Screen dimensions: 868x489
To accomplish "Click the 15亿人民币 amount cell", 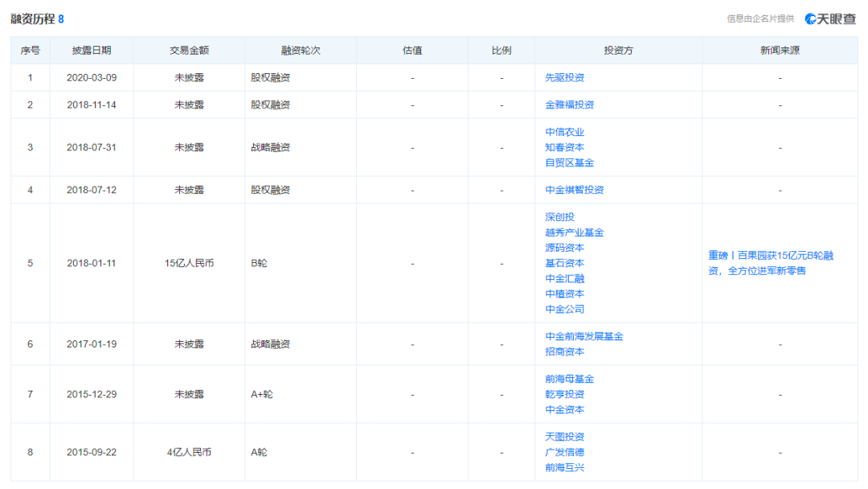I will coord(190,263).
